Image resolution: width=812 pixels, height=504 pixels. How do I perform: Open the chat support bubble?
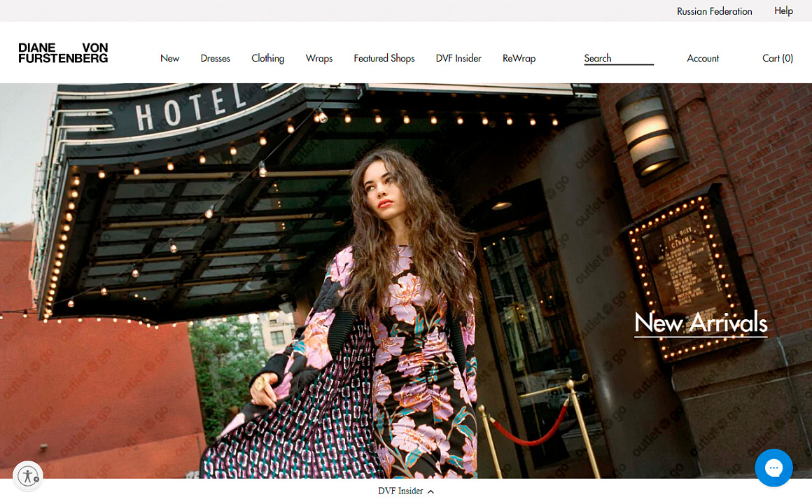click(x=773, y=468)
